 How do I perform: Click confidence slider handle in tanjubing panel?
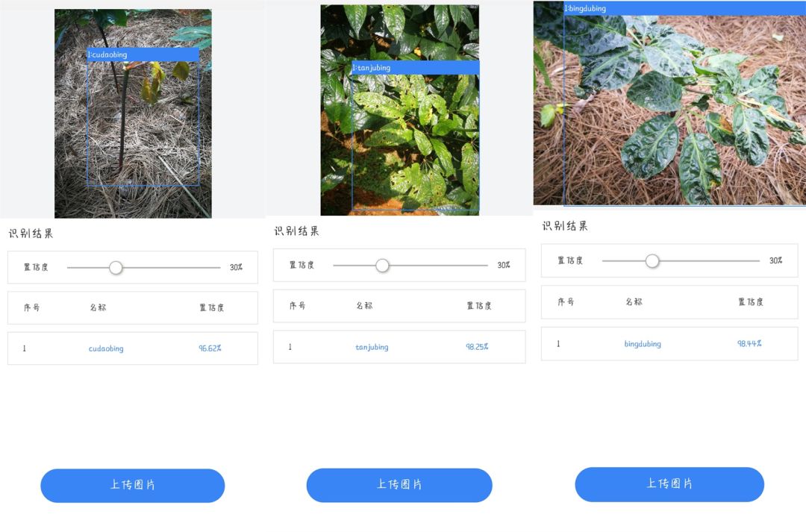(x=382, y=265)
